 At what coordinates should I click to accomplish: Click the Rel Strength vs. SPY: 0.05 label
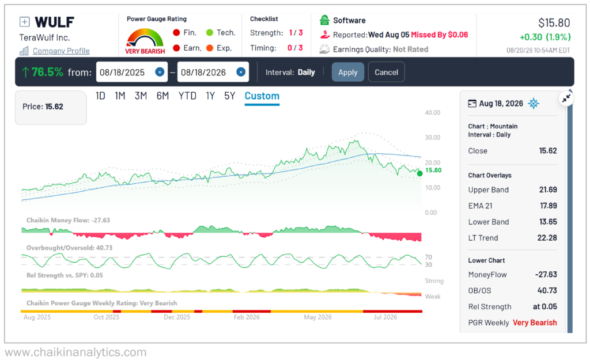click(65, 275)
